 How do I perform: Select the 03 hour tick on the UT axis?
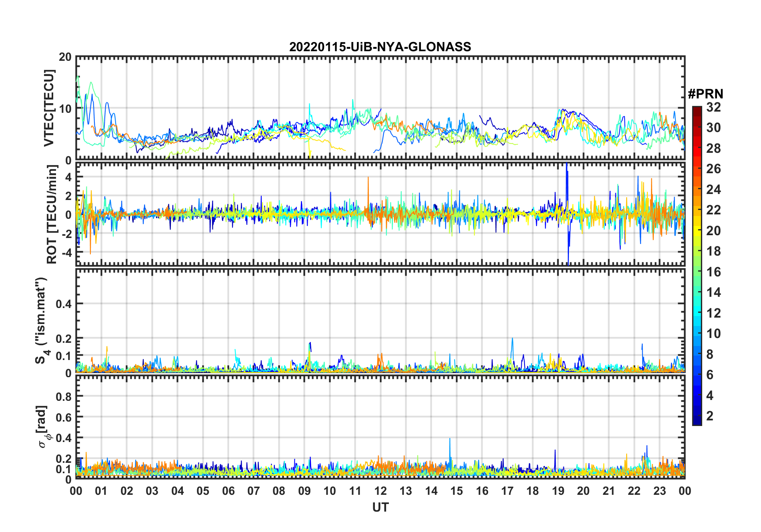[152, 491]
